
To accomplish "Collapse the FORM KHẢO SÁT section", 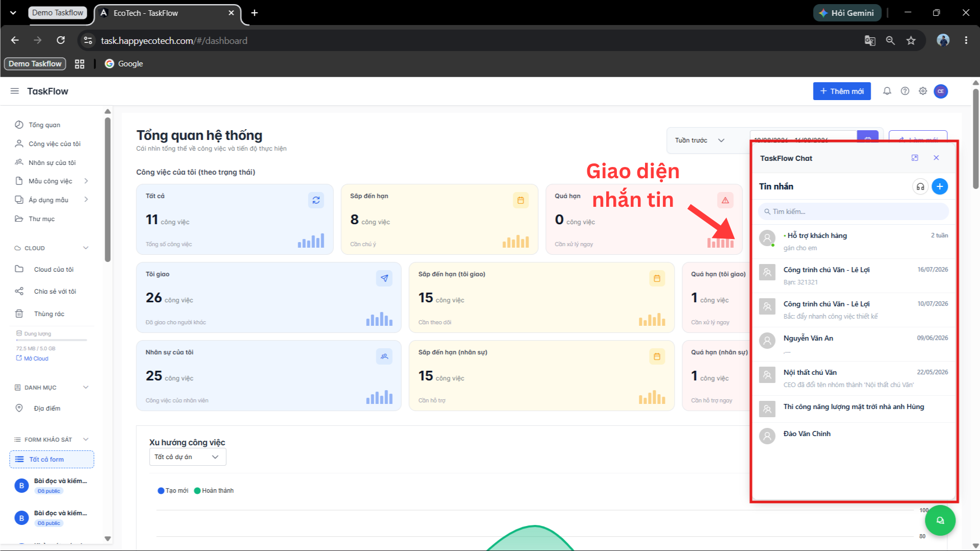I will (86, 440).
